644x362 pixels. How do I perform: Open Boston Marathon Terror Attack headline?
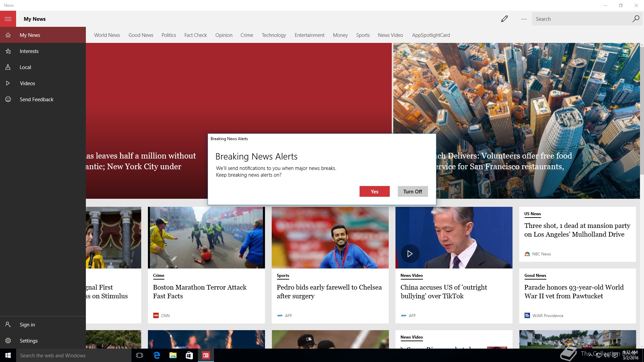point(200,292)
